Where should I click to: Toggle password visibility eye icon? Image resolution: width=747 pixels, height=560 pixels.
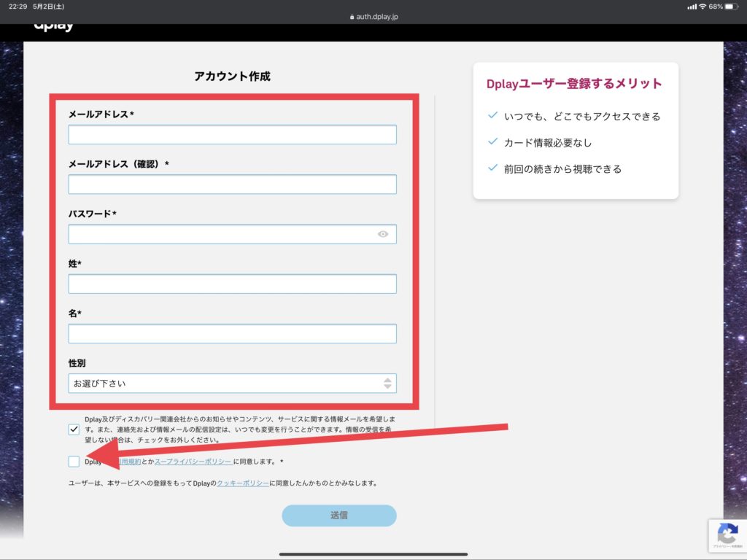(x=382, y=234)
